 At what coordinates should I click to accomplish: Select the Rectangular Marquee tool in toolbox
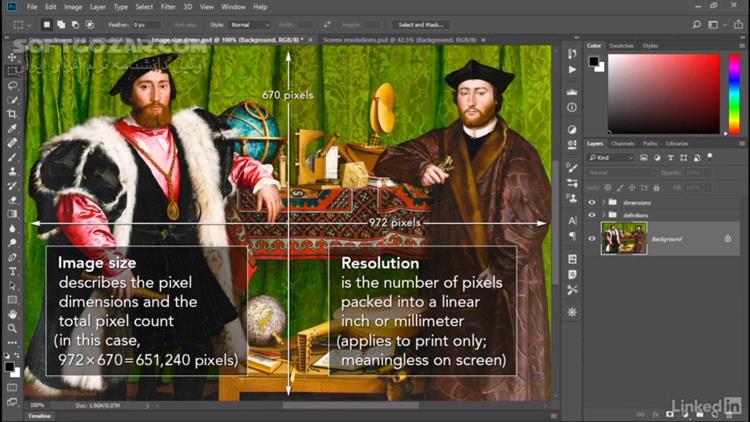[x=12, y=71]
